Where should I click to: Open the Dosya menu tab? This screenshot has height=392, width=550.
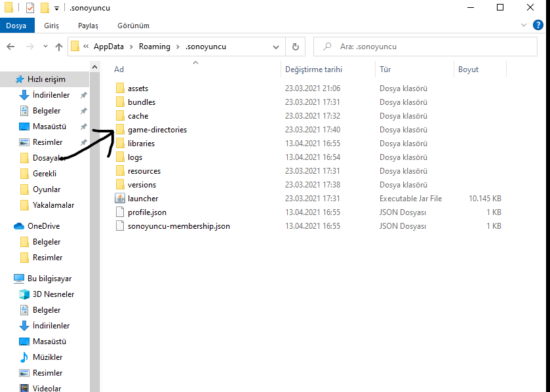[17, 26]
